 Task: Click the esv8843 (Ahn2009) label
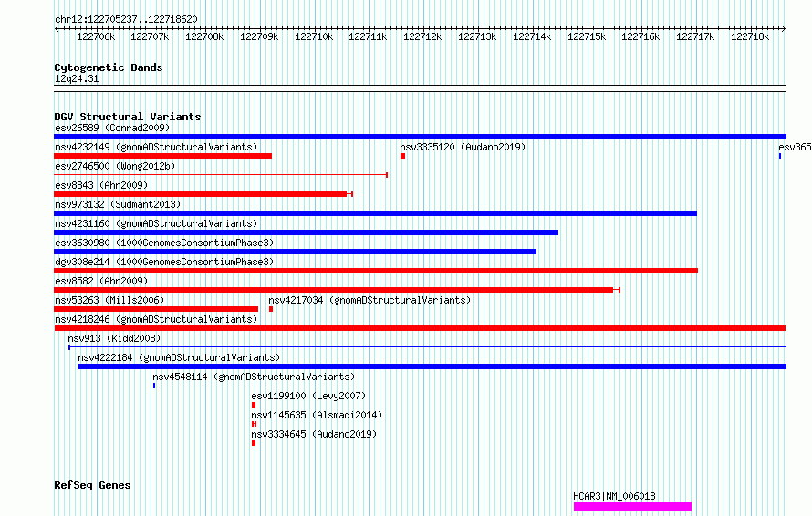(x=101, y=185)
